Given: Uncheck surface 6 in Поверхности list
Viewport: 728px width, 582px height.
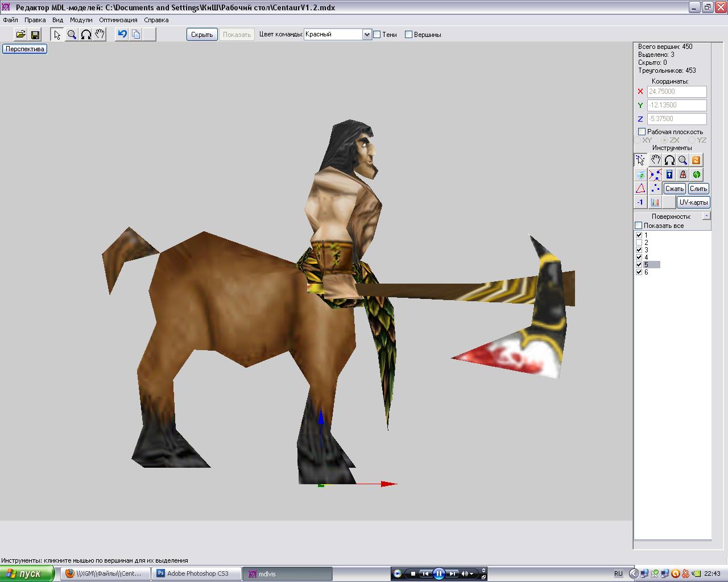Looking at the screenshot, I should pyautogui.click(x=639, y=272).
